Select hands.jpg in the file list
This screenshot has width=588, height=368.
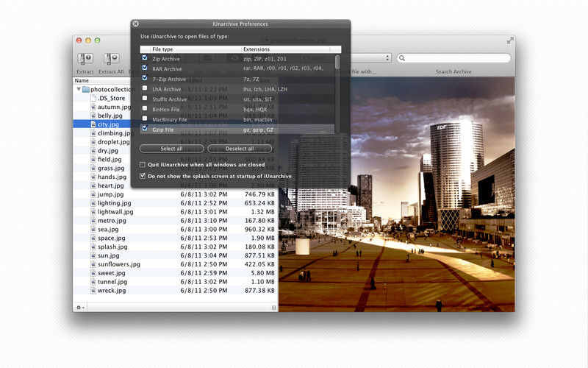coord(112,177)
